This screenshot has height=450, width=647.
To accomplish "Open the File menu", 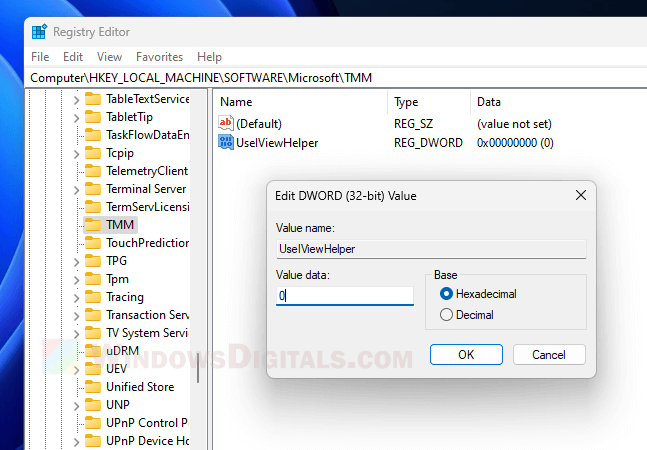I will [40, 57].
